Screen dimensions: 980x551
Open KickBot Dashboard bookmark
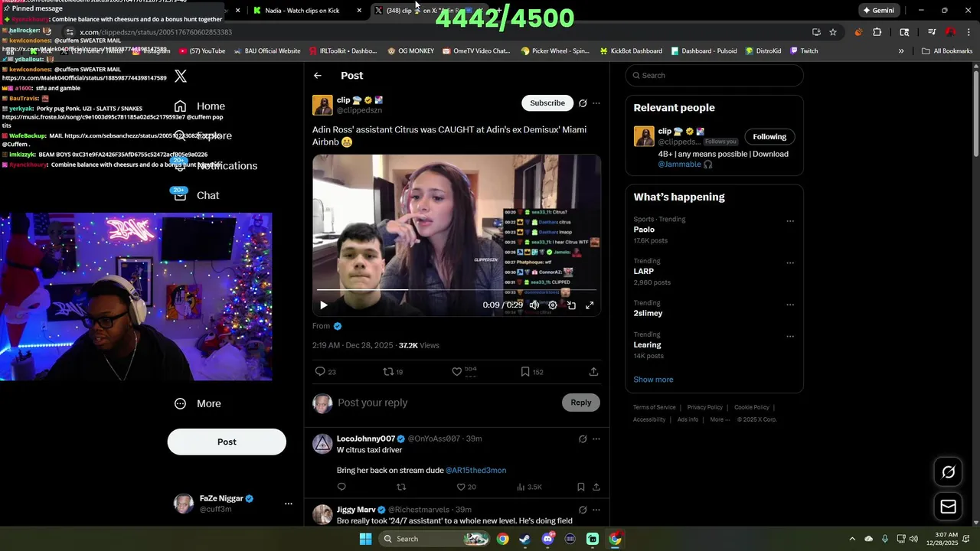tap(631, 51)
